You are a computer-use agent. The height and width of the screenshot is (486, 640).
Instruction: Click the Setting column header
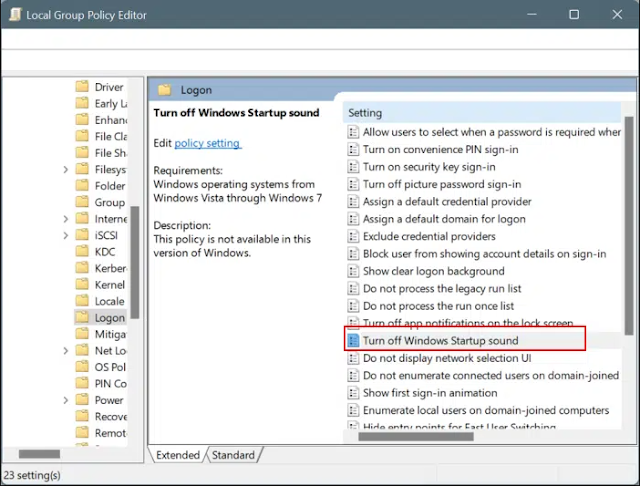(482, 113)
